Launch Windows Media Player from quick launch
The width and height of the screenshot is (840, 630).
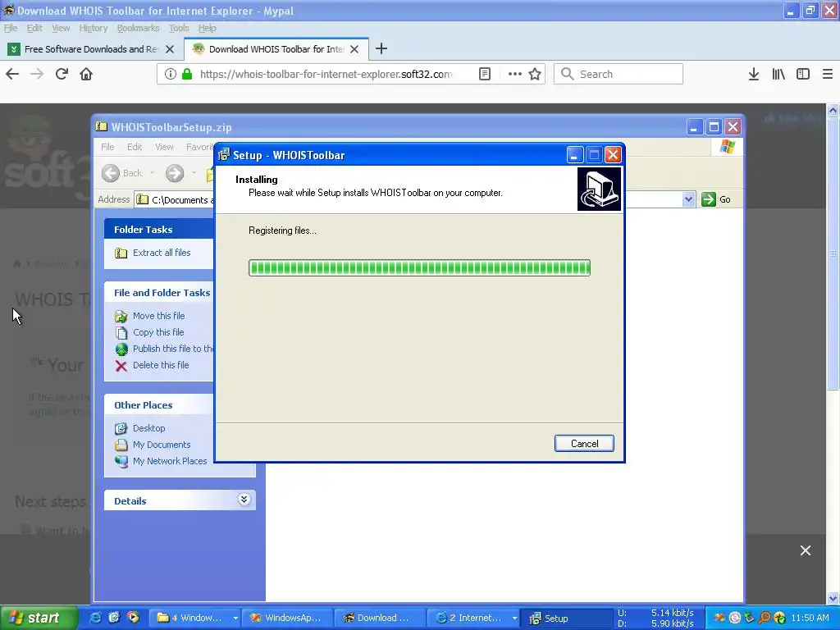[x=133, y=618]
